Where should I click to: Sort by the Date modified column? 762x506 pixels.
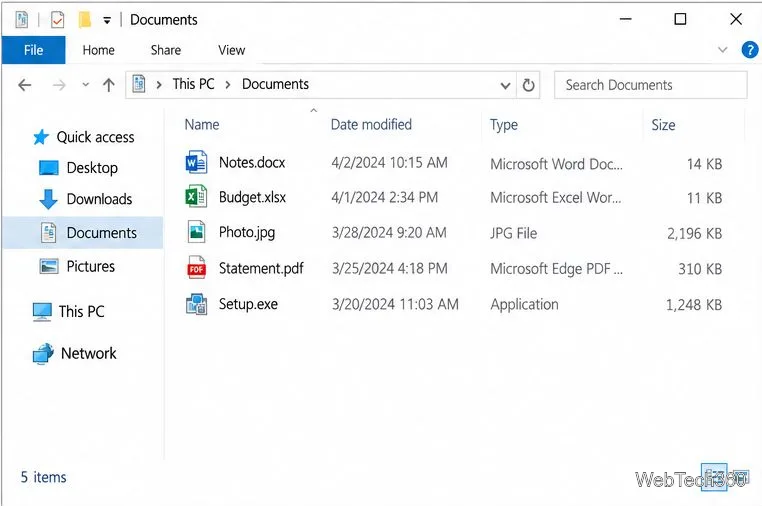pos(371,124)
